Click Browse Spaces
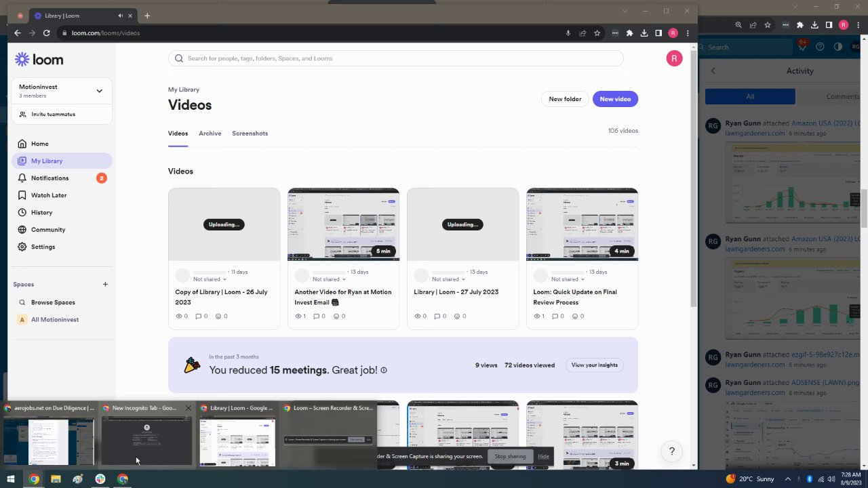Viewport: 868px width, 488px height. 53,302
